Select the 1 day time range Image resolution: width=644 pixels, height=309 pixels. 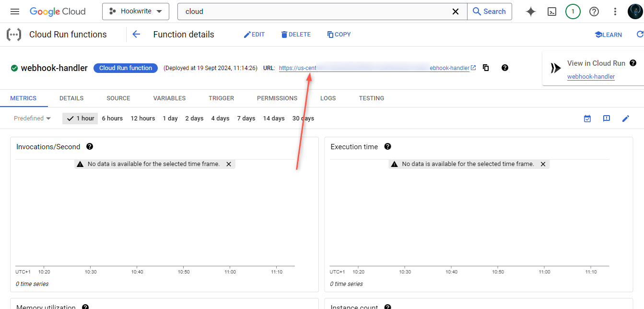tap(170, 118)
